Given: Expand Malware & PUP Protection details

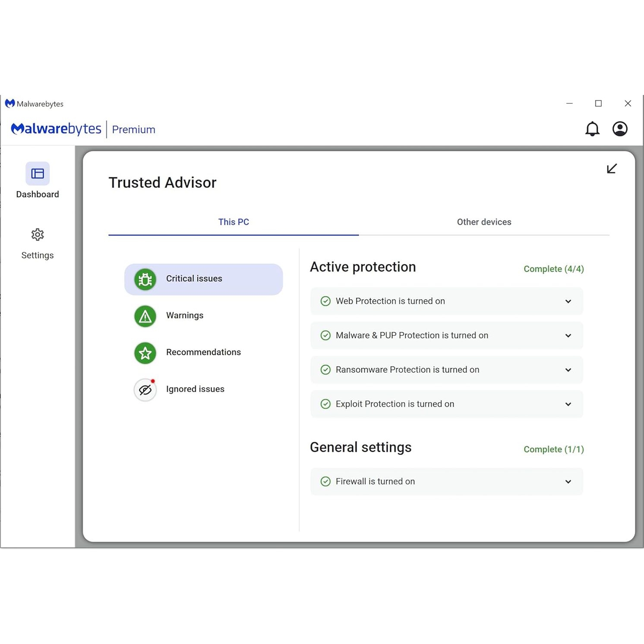Looking at the screenshot, I should click(x=568, y=335).
